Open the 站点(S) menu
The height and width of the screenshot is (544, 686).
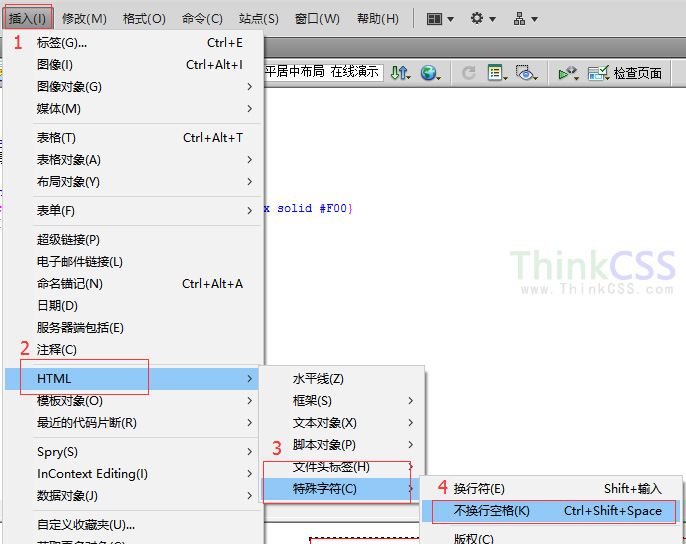click(259, 19)
